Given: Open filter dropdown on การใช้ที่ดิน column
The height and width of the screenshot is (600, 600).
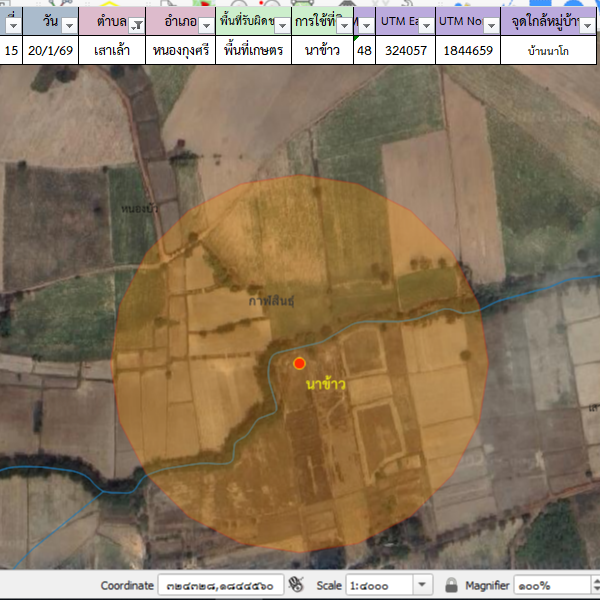Looking at the screenshot, I should click(343, 24).
